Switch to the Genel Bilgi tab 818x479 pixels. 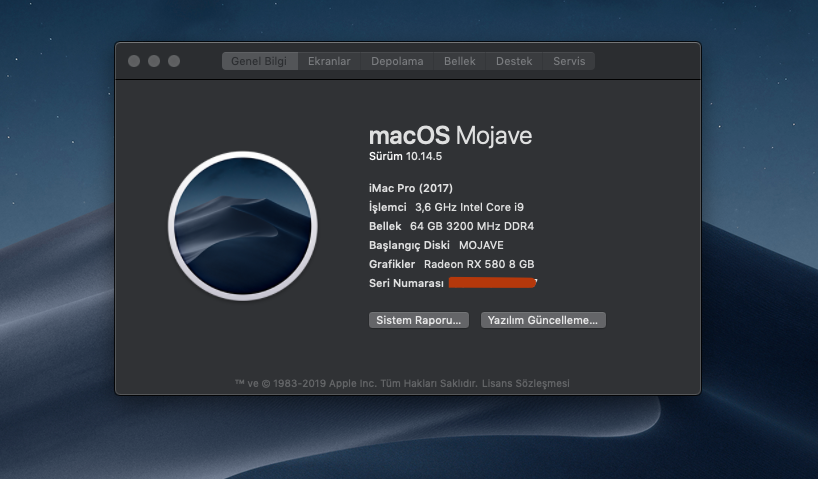259,61
